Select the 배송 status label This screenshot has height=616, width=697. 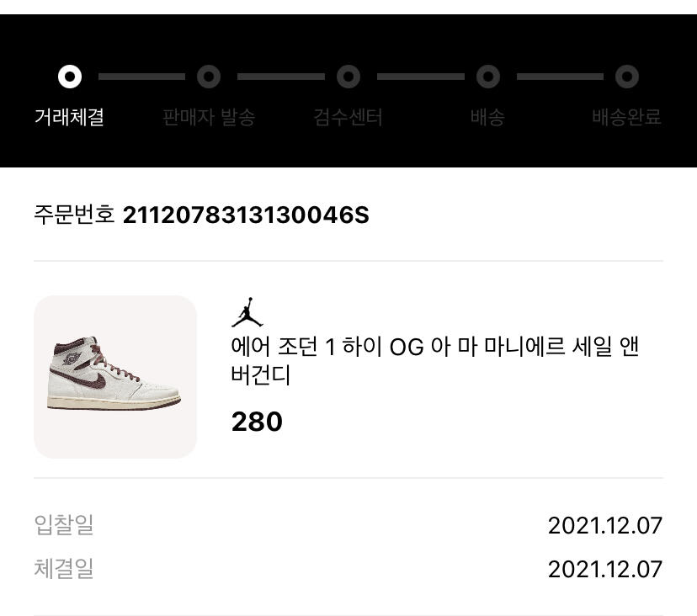[487, 117]
